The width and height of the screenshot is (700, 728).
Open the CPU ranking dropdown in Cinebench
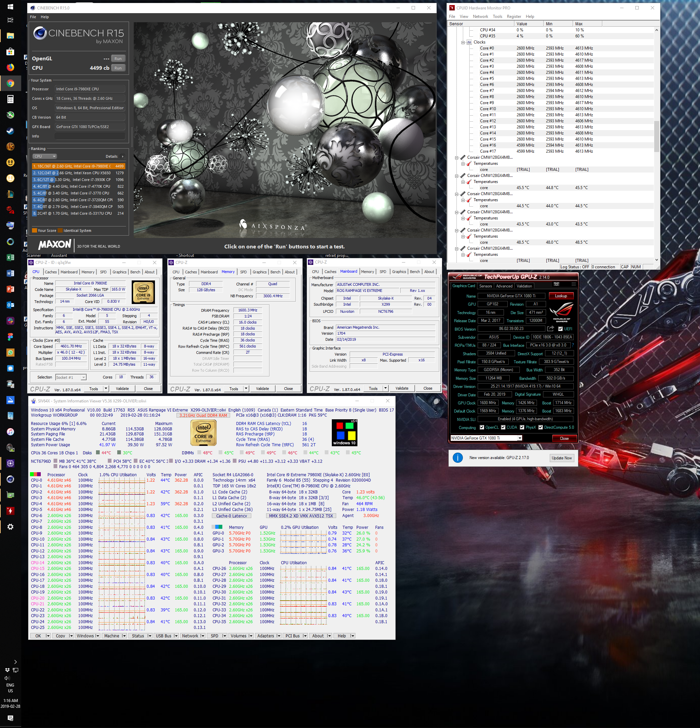pyautogui.click(x=45, y=156)
